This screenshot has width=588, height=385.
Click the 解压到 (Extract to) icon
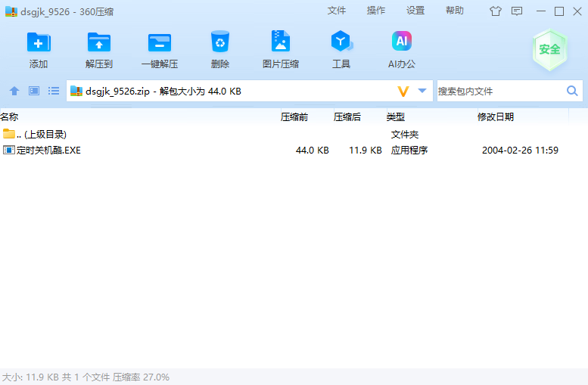(99, 42)
